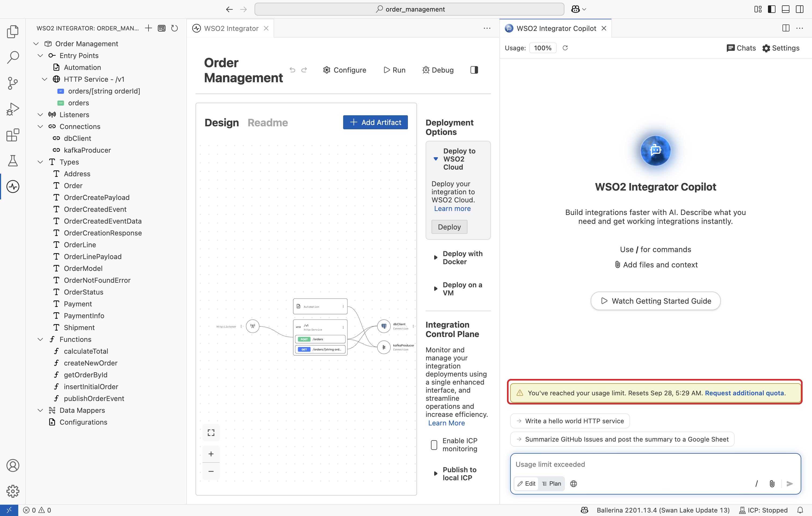Refresh the Copilot usage percentage
812x516 pixels.
coord(565,48)
